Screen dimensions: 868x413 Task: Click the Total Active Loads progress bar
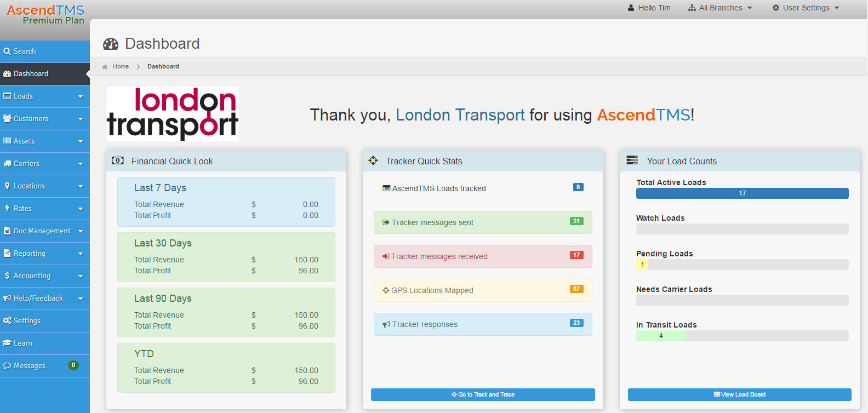click(x=743, y=193)
